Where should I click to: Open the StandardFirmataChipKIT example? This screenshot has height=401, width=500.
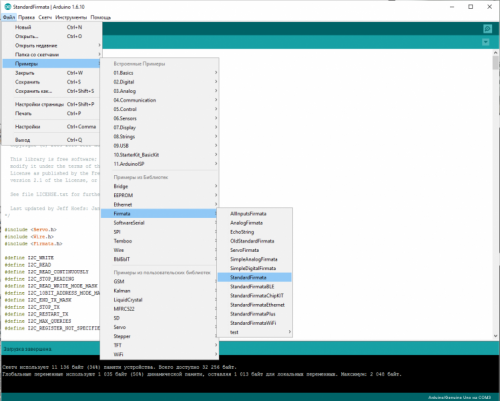click(x=255, y=295)
